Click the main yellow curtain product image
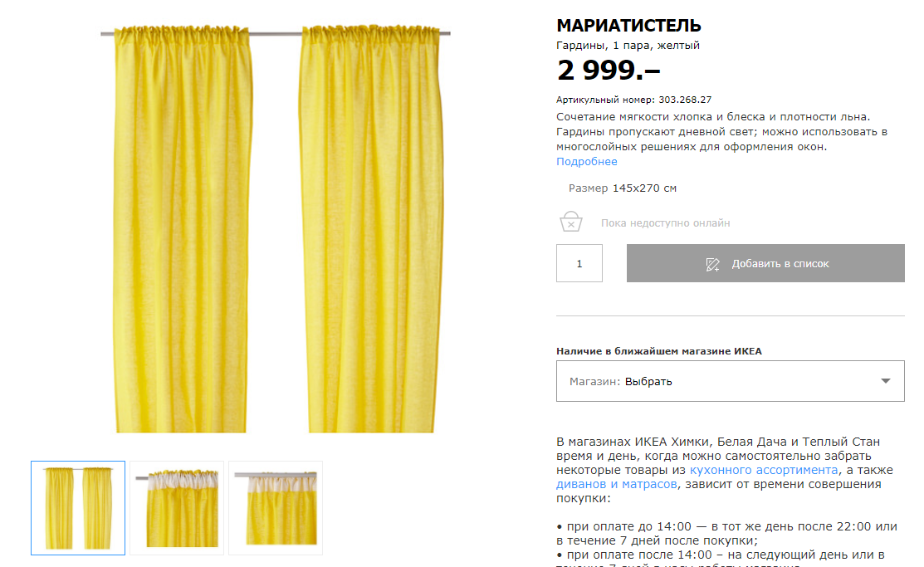Viewport: 924px width, 567px height. [276, 228]
